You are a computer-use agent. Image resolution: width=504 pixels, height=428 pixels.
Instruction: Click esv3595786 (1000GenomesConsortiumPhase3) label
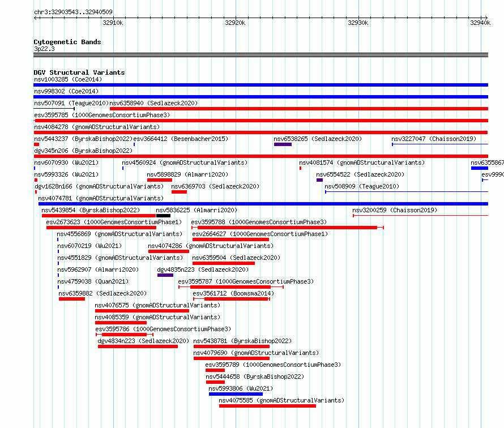tap(163, 329)
